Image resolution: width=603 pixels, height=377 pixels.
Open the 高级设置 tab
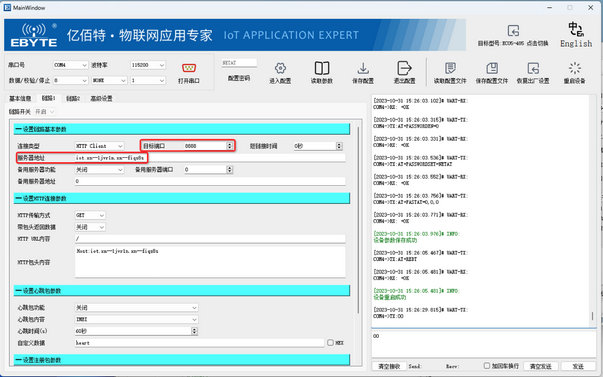point(101,98)
